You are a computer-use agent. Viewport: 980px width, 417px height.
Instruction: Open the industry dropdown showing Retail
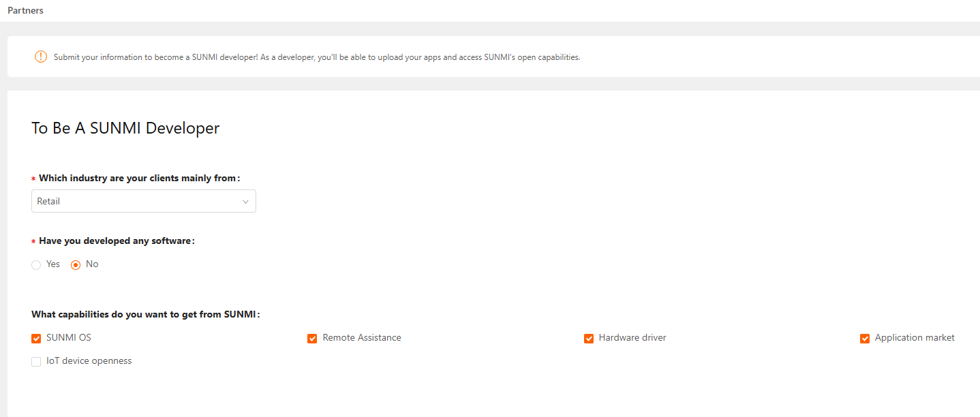[136, 201]
